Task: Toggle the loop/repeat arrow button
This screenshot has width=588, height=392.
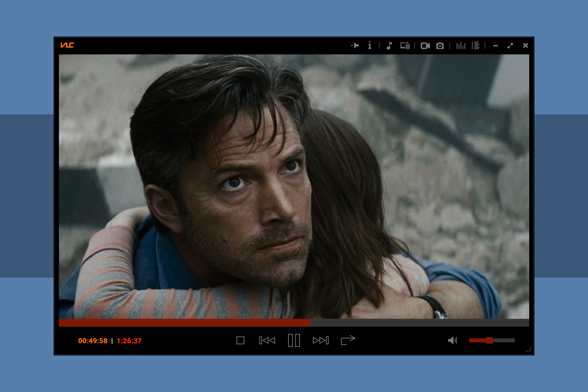Action: coord(348,340)
